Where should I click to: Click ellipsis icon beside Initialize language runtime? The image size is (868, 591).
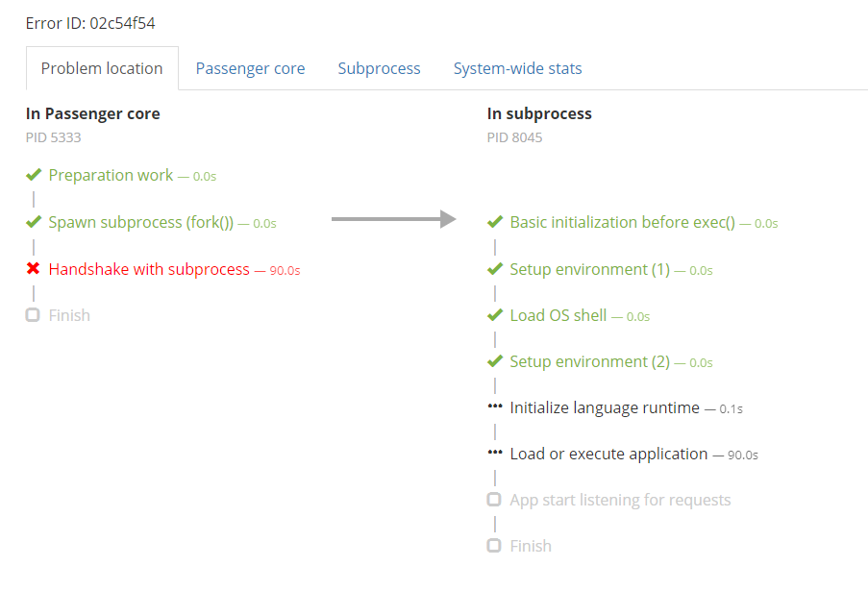click(495, 406)
